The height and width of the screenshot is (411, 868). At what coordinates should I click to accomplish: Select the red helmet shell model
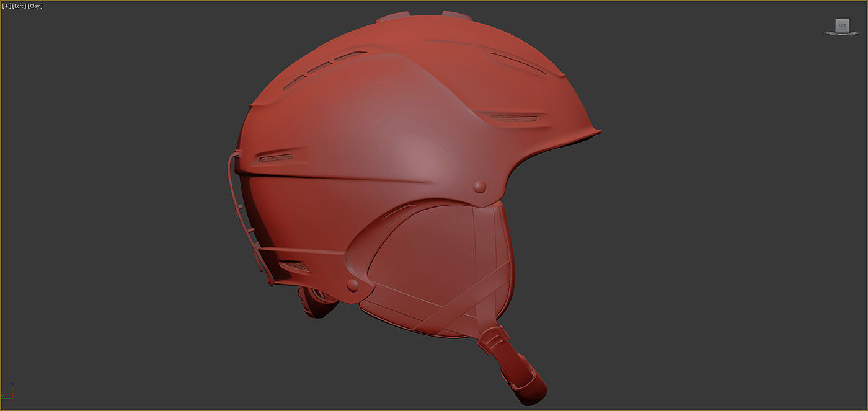[x=397, y=143]
